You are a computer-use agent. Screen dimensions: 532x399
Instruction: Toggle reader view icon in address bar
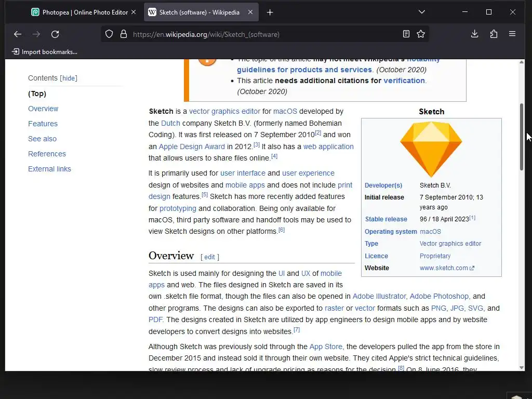406,34
